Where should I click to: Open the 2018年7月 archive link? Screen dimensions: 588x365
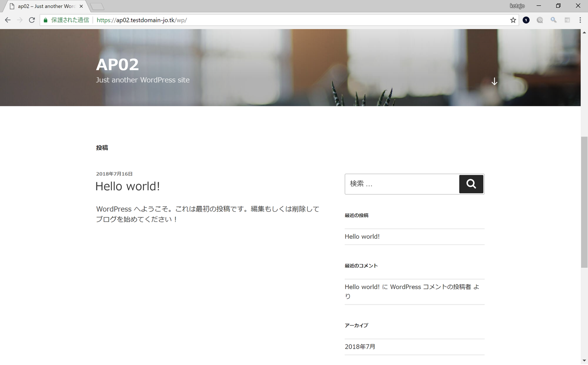point(360,347)
